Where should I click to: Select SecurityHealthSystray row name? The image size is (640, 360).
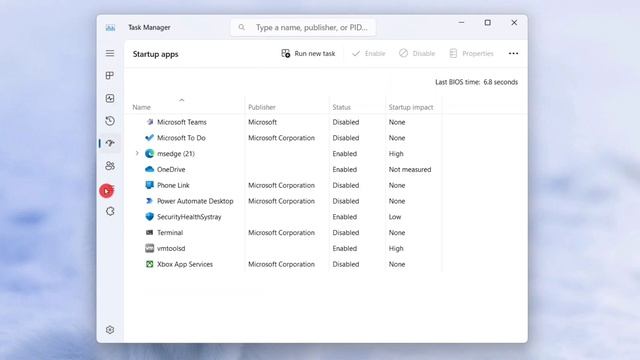click(x=189, y=217)
